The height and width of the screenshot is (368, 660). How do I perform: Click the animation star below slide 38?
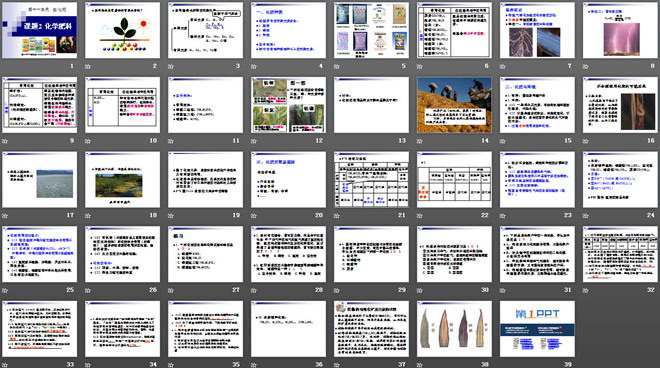coord(420,365)
